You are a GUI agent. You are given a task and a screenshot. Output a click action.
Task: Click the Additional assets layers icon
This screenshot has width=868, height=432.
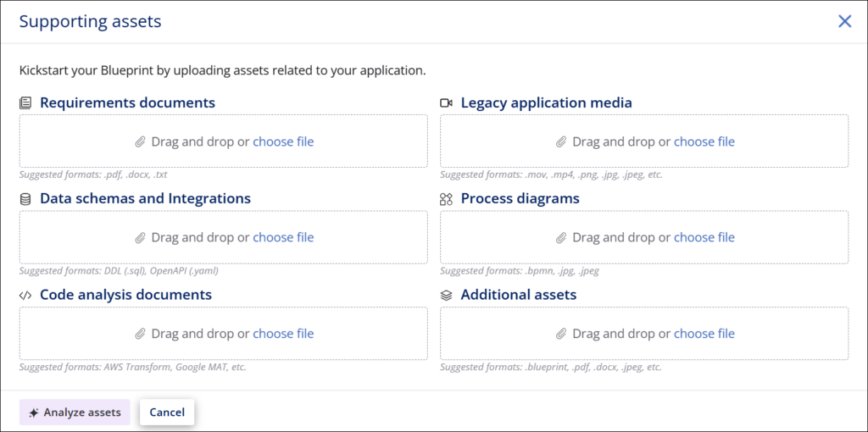[447, 296]
